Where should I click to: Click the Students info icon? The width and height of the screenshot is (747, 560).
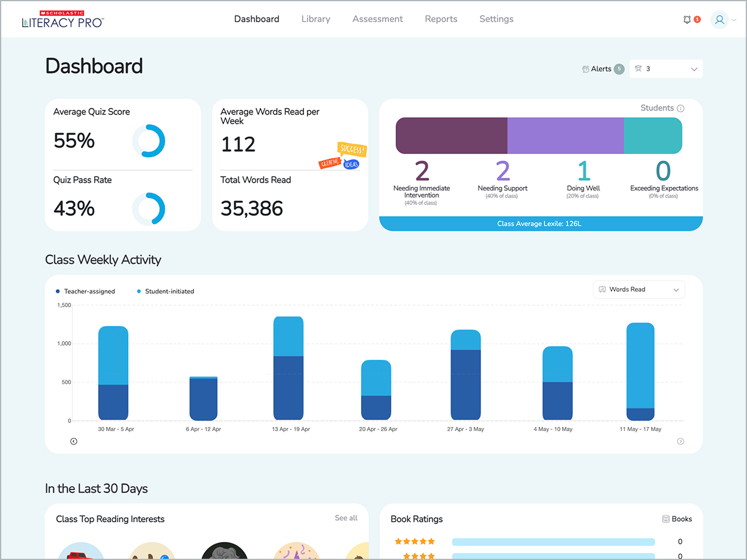pyautogui.click(x=681, y=108)
